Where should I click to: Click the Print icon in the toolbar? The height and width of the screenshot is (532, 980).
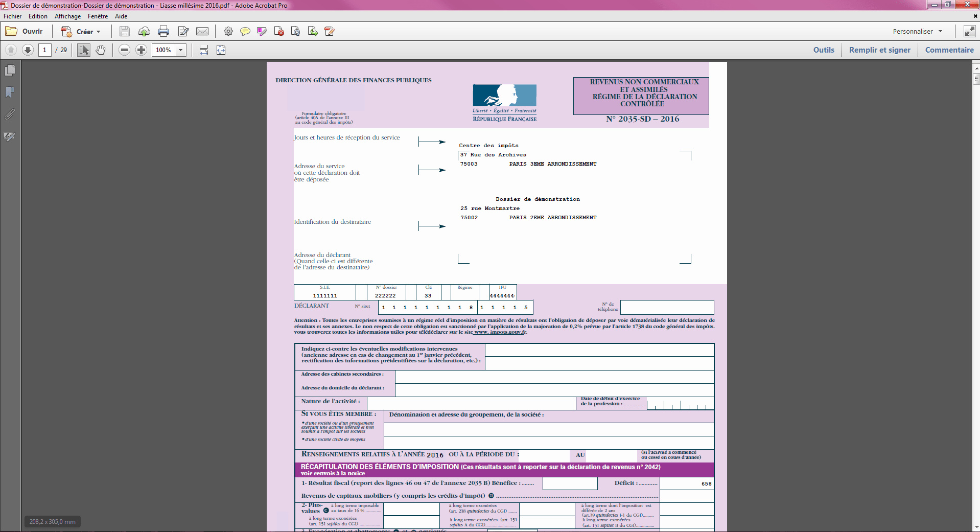(164, 32)
